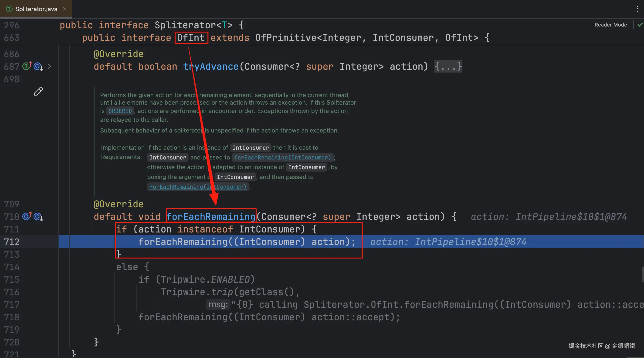
Task: Open the editor tab options kebab menu
Action: click(637, 9)
